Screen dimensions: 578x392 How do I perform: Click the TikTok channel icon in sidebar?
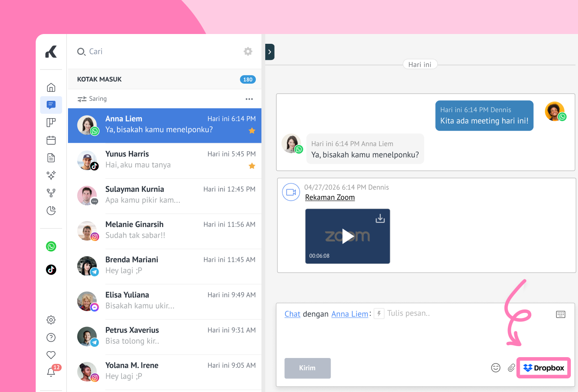[x=51, y=270]
